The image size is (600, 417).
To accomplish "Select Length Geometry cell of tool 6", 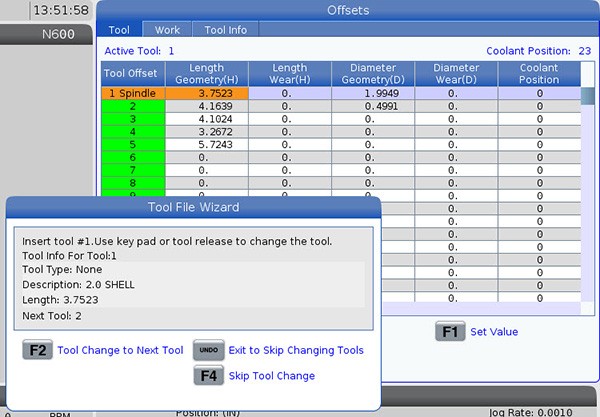I will pos(207,158).
